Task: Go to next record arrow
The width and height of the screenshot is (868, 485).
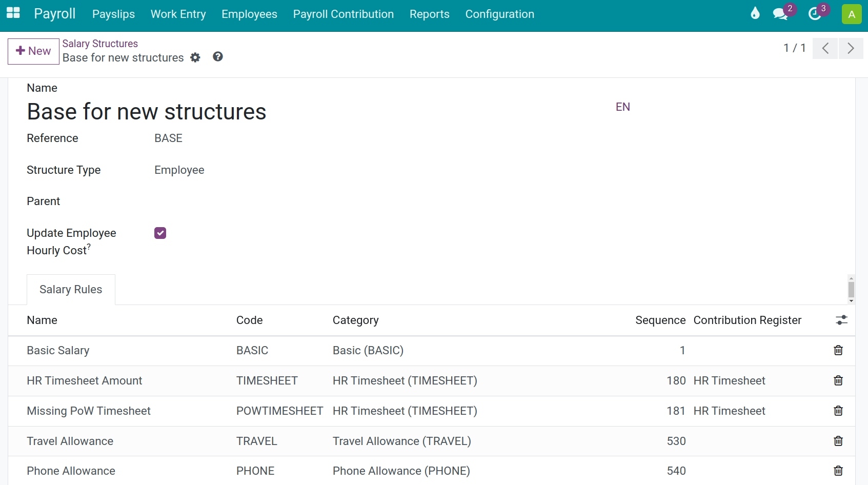Action: 851,48
